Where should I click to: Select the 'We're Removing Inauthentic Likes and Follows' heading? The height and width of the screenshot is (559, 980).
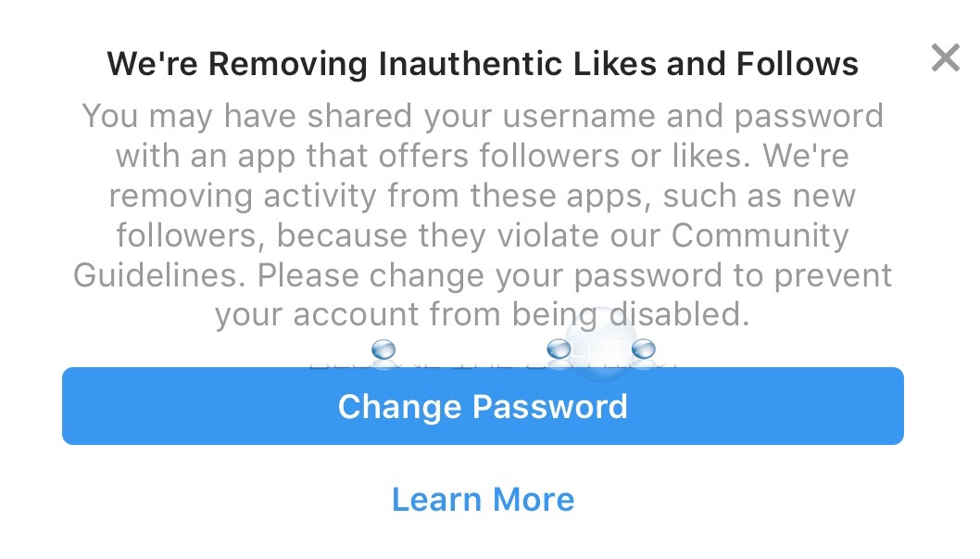point(483,64)
